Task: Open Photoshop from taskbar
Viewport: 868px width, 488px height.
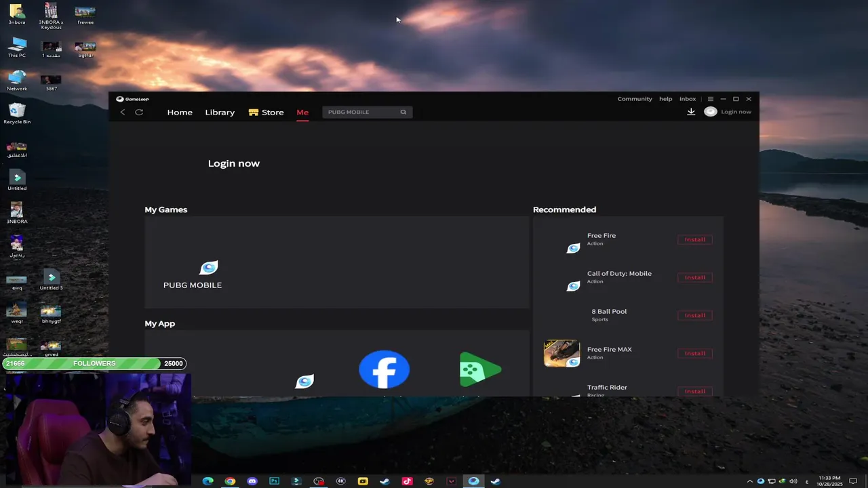Action: [x=274, y=481]
